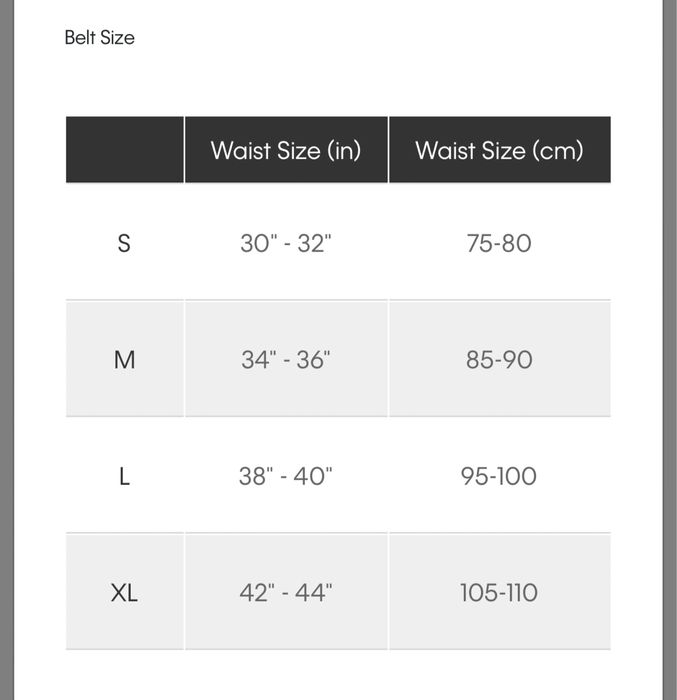
Task: Select the M size label cell
Action: (124, 360)
